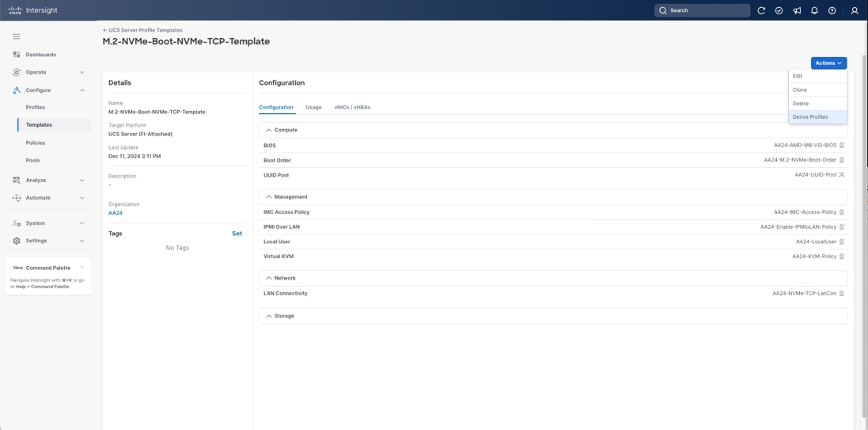Image resolution: width=868 pixels, height=430 pixels.
Task: Click policy icon next to AA24-KVM-Policy
Action: tap(841, 257)
